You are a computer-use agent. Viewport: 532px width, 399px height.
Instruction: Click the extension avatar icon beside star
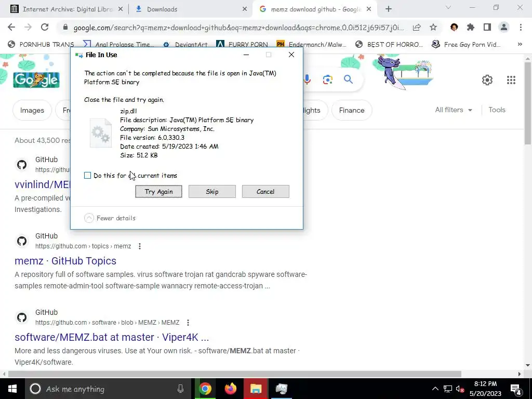[x=454, y=28]
